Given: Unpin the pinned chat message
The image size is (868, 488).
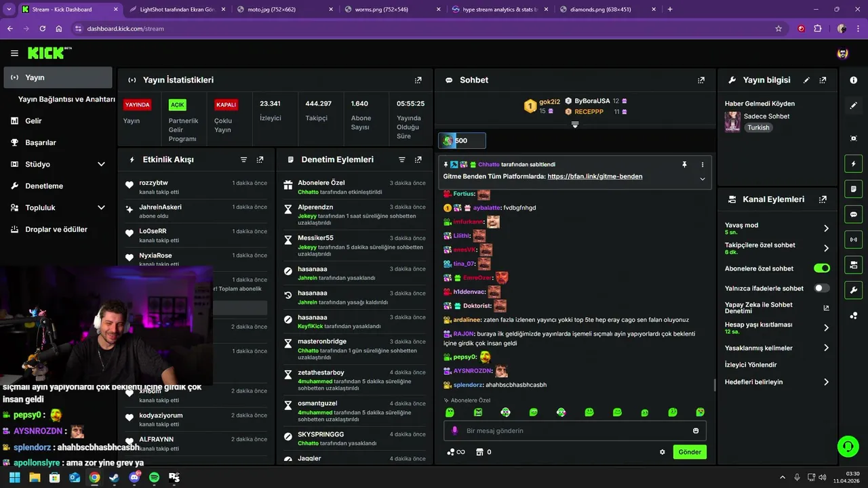Looking at the screenshot, I should point(684,165).
